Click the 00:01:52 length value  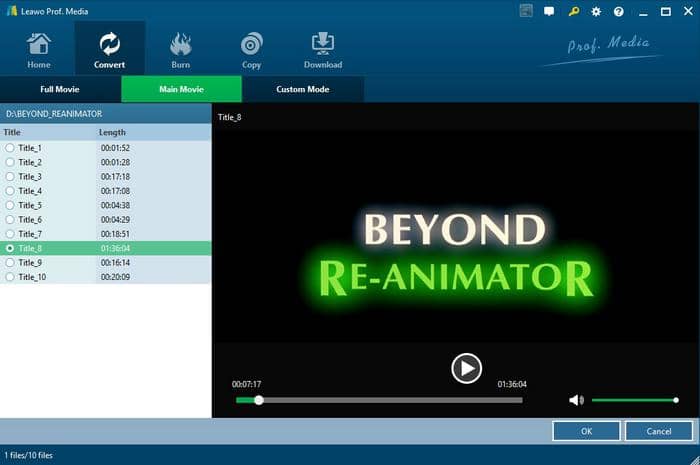115,148
